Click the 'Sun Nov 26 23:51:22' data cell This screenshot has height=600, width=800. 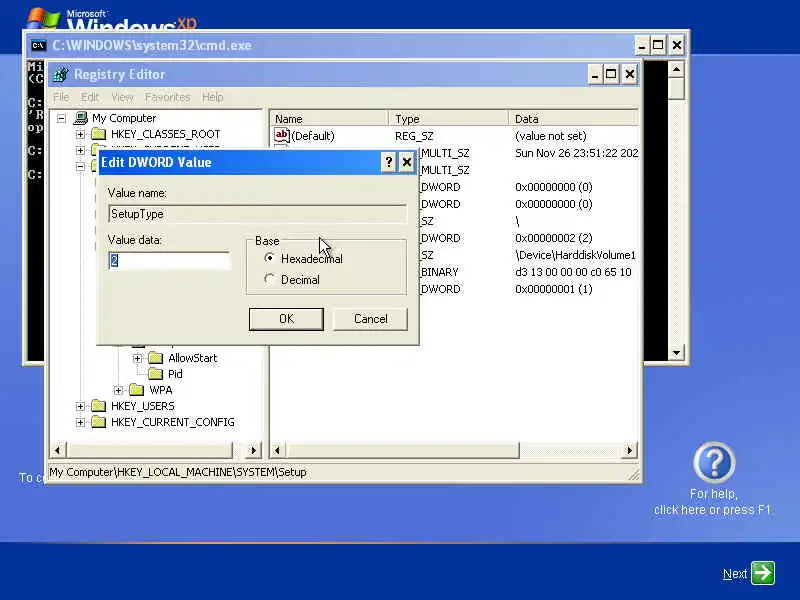coord(577,153)
